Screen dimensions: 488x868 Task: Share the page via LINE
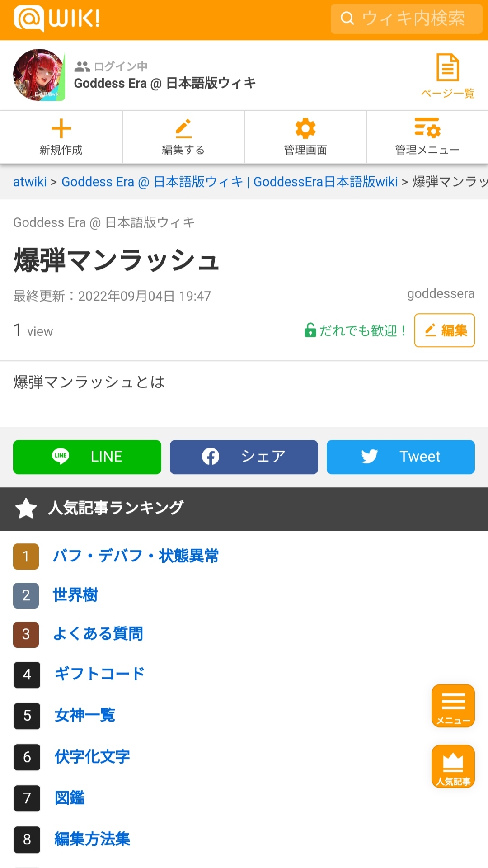coord(87,457)
